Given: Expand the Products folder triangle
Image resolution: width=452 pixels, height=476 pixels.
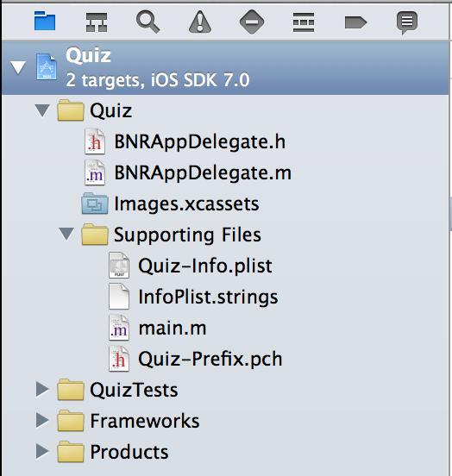Looking at the screenshot, I should (42, 451).
